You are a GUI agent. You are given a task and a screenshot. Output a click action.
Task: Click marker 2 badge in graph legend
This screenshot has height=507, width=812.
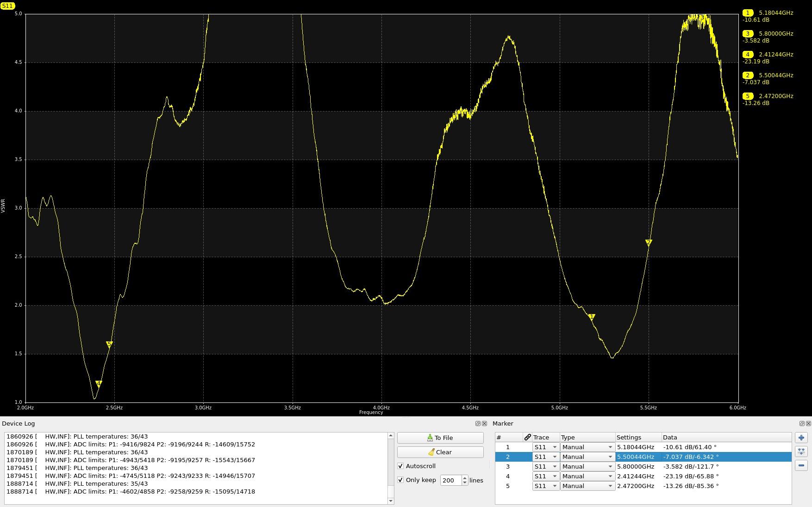(x=747, y=75)
